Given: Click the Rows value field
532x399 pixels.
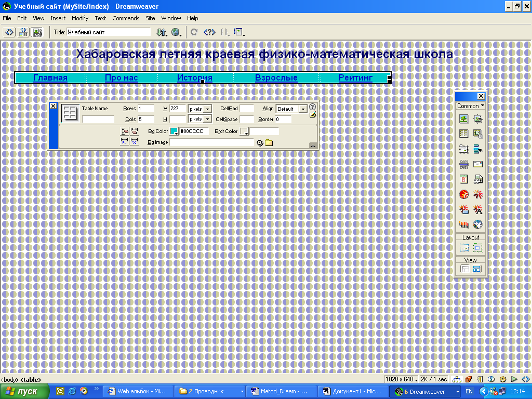Looking at the screenshot, I should pos(146,109).
